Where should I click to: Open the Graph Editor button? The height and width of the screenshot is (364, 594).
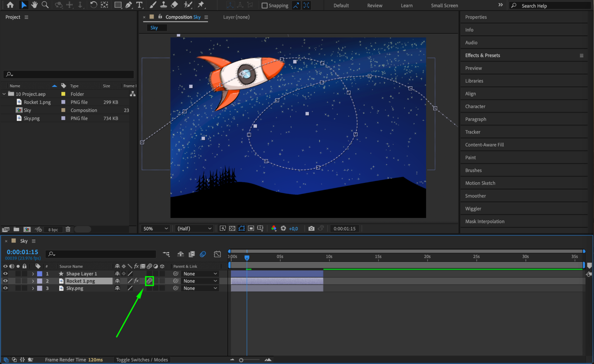217,254
